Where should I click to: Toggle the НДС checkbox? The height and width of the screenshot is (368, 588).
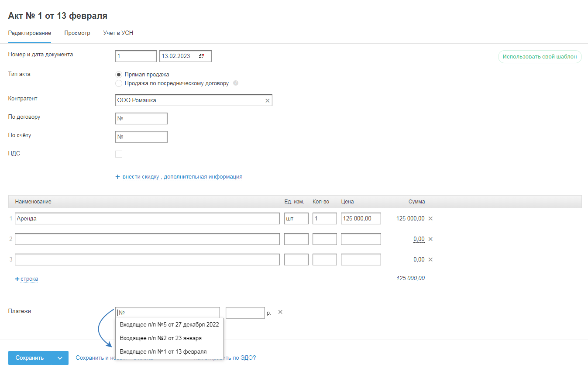(x=119, y=154)
